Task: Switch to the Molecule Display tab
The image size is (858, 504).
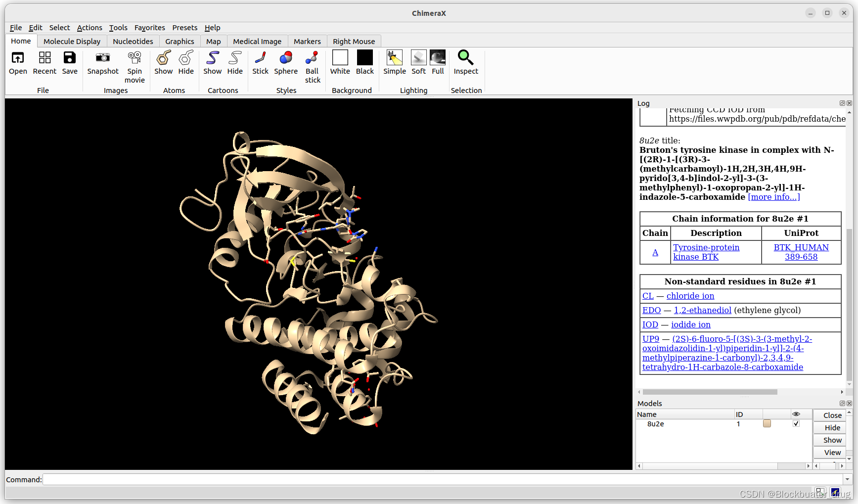Action: pyautogui.click(x=72, y=42)
